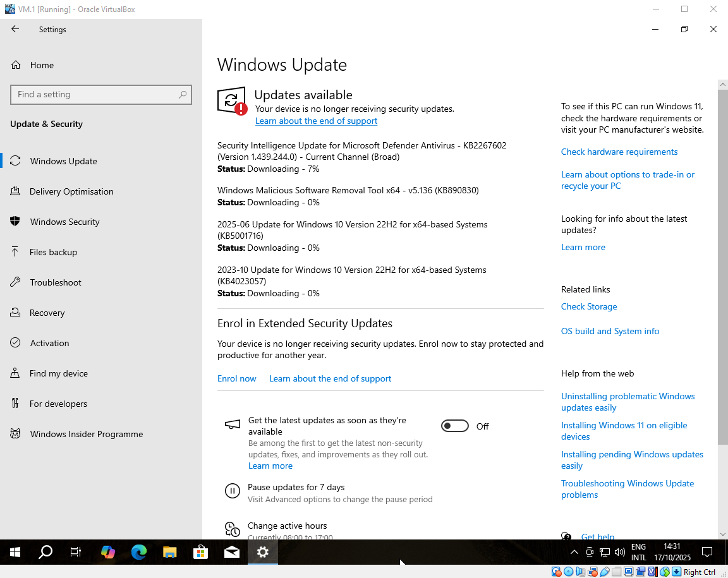728x578 pixels.
Task: Click Learn more under get latest updates description
Action: tap(270, 466)
